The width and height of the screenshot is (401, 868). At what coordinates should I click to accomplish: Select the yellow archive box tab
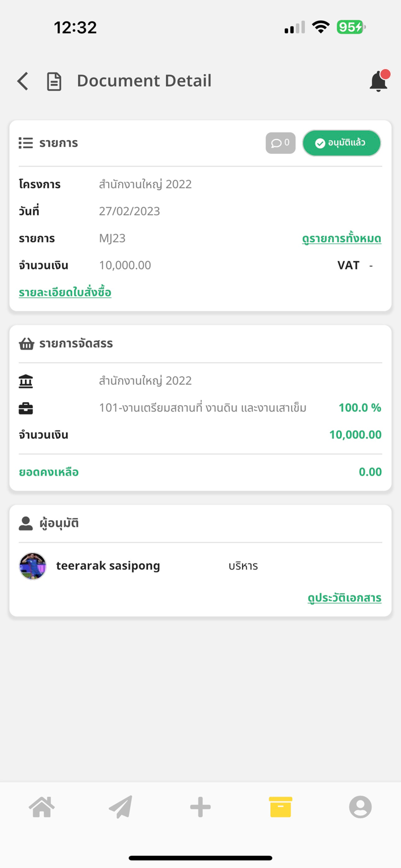(280, 807)
